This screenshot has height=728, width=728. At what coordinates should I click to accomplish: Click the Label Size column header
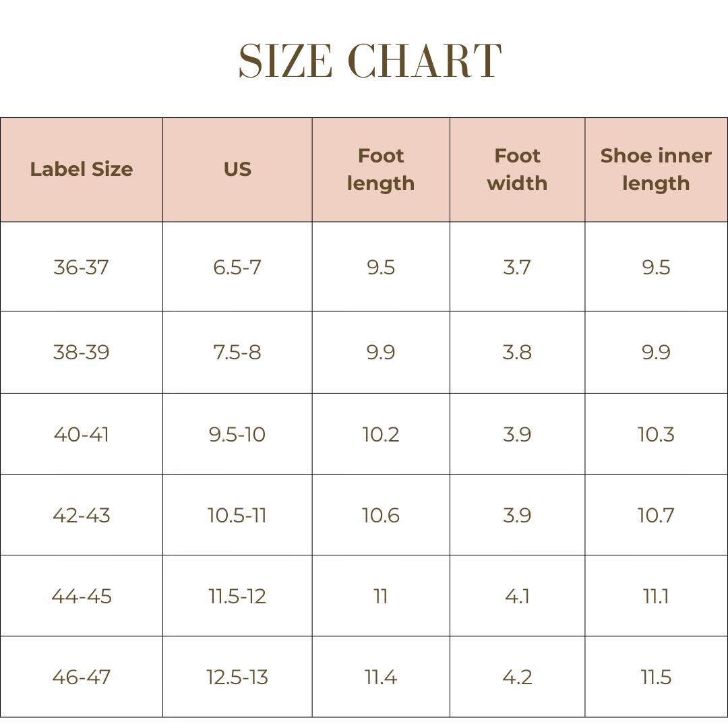(82, 169)
